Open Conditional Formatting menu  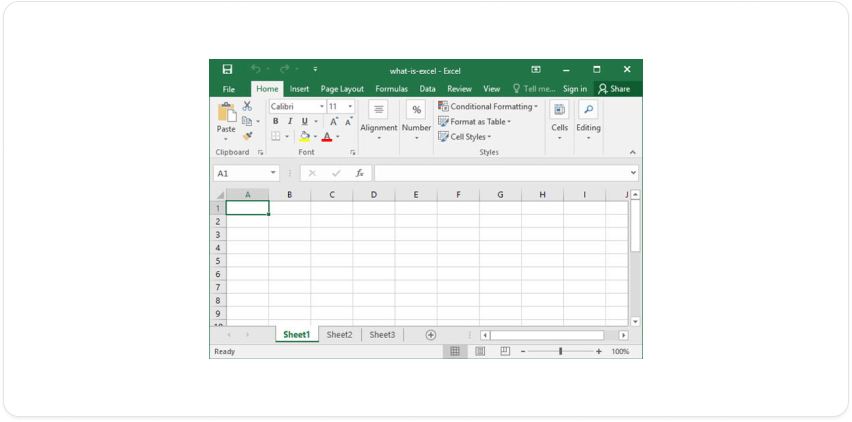tap(488, 106)
